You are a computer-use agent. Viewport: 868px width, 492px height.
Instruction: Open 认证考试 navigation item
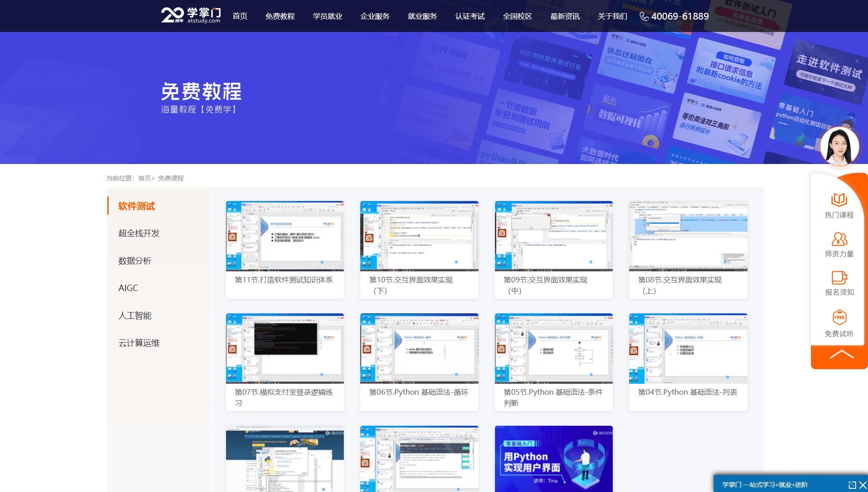[470, 16]
